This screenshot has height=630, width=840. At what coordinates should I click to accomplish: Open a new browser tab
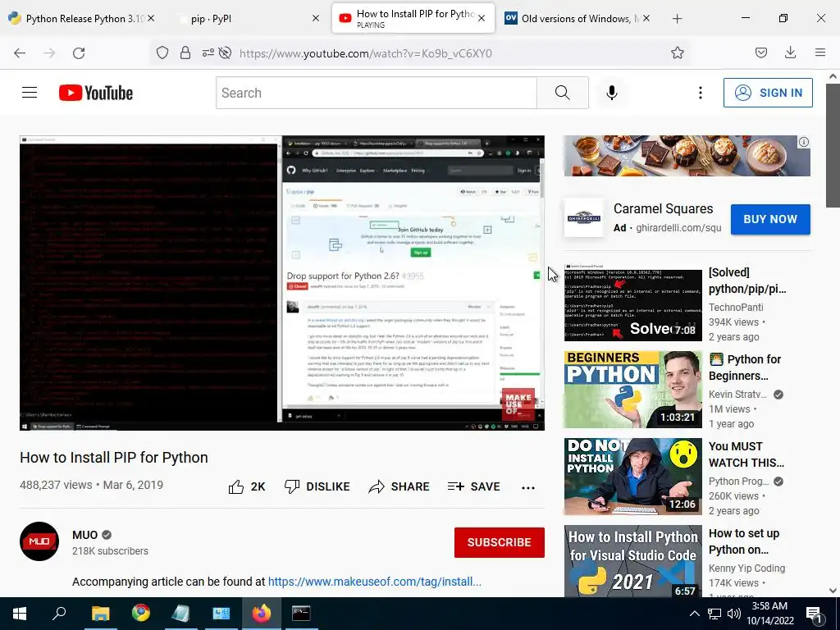click(677, 19)
